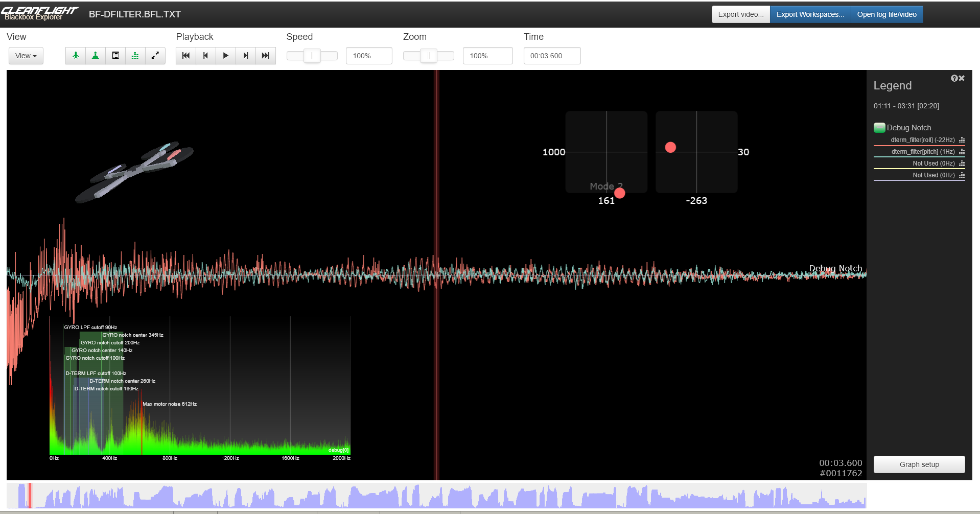Open the View dropdown menu

pos(26,56)
